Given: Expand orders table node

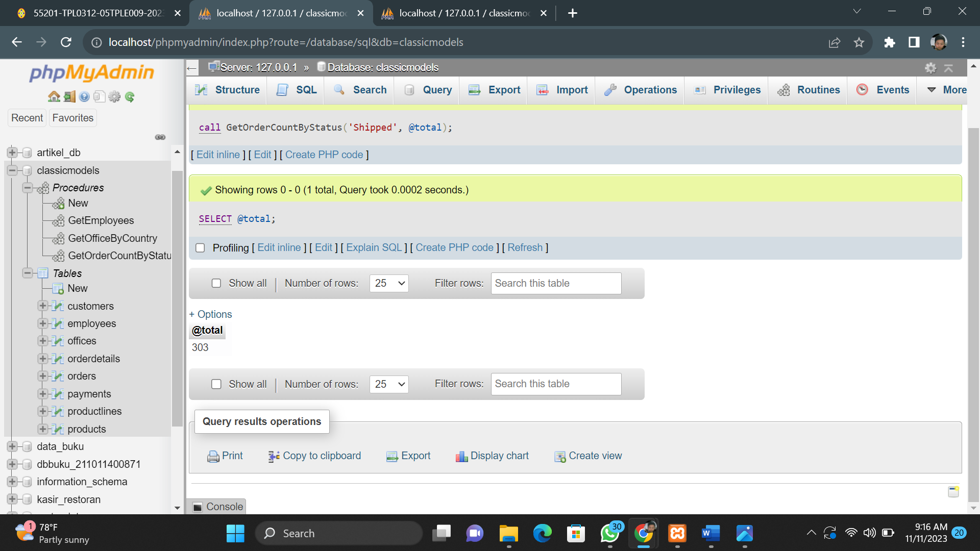Looking at the screenshot, I should click(x=43, y=376).
